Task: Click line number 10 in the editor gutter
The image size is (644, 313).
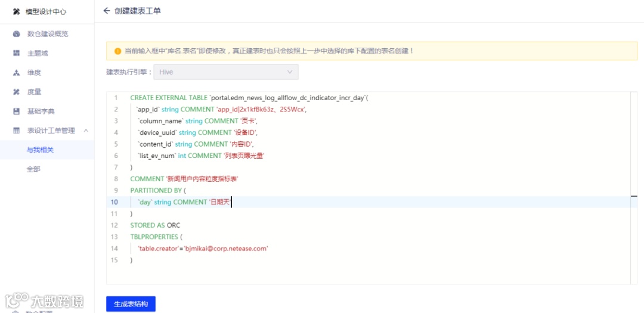Action: coord(114,202)
